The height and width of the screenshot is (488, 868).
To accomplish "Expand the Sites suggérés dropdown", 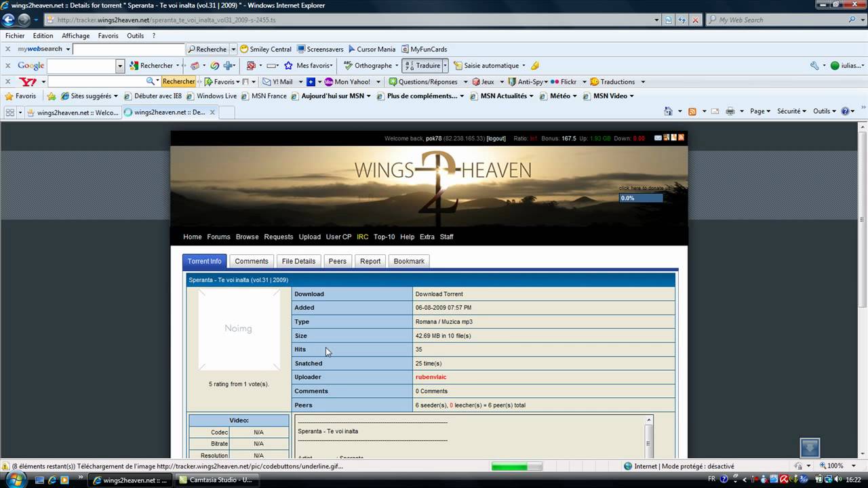I will (x=116, y=96).
